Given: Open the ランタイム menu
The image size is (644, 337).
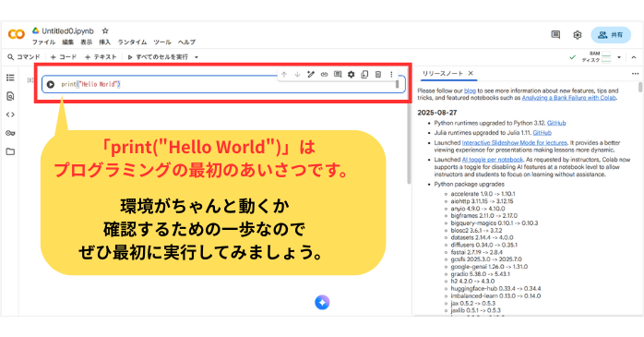Looking at the screenshot, I should (x=132, y=42).
